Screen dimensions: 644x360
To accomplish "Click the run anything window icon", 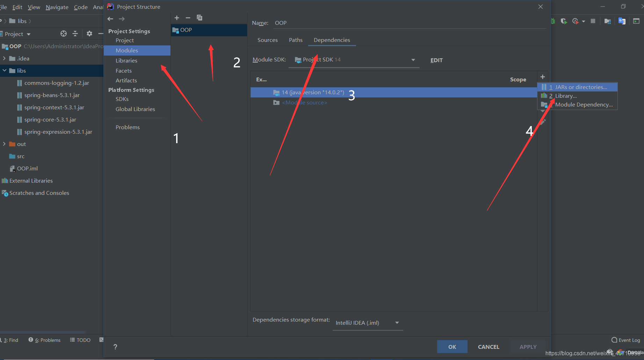I will (x=636, y=21).
